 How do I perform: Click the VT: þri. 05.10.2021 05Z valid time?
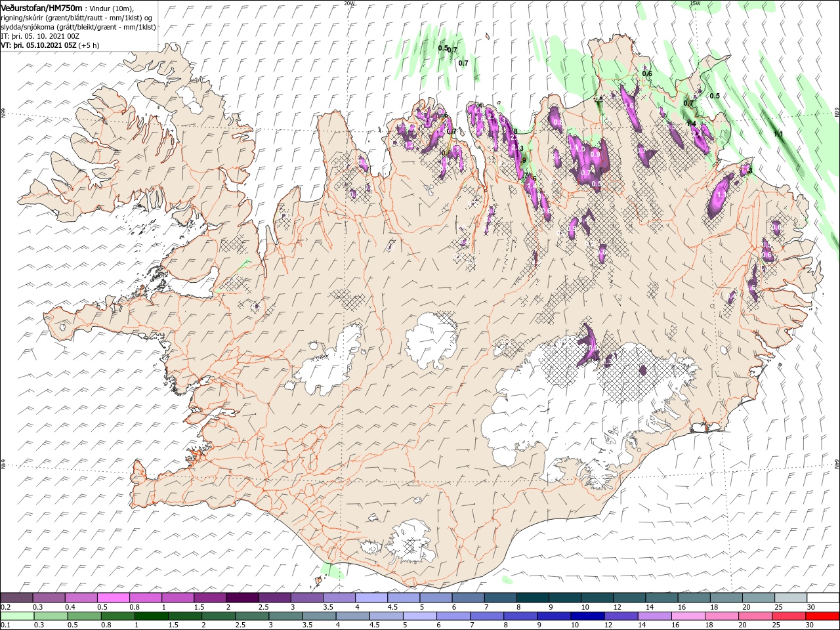click(38, 45)
